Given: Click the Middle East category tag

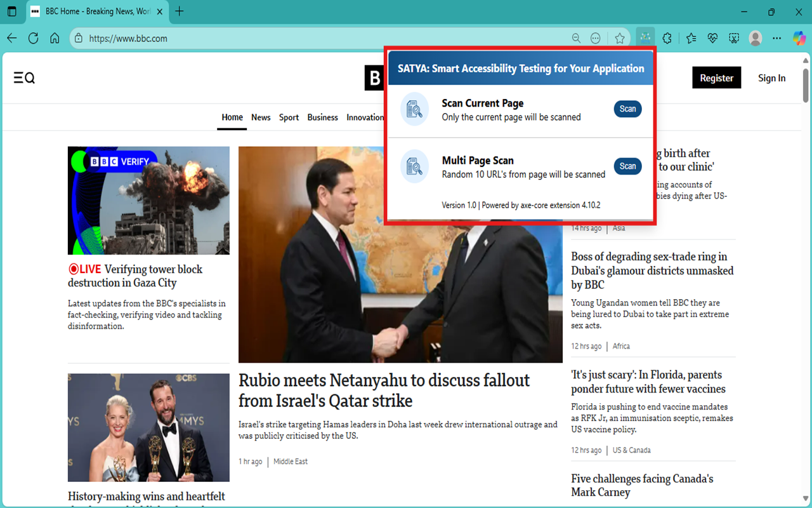Looking at the screenshot, I should [291, 462].
